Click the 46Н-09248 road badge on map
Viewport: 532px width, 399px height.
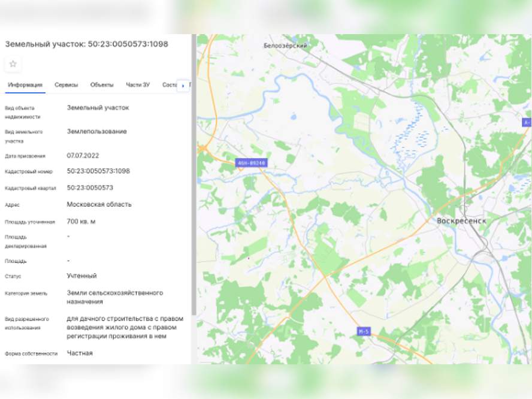252,163
